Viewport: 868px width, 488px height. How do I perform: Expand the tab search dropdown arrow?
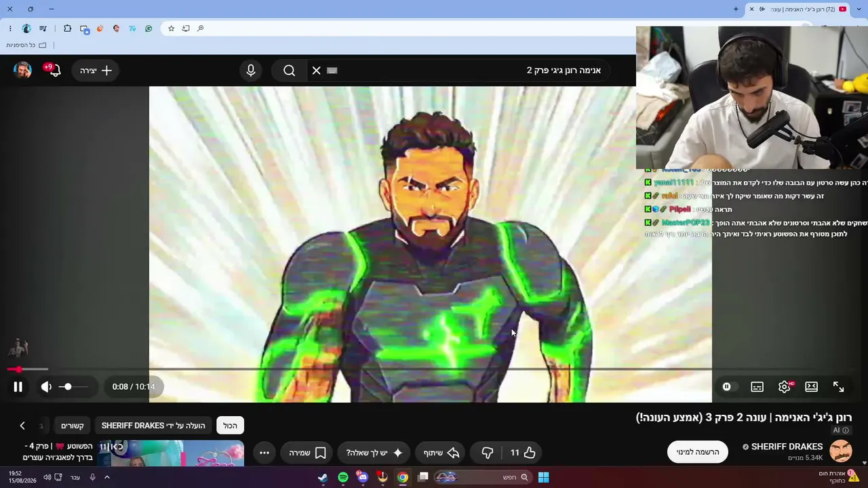coord(858,9)
